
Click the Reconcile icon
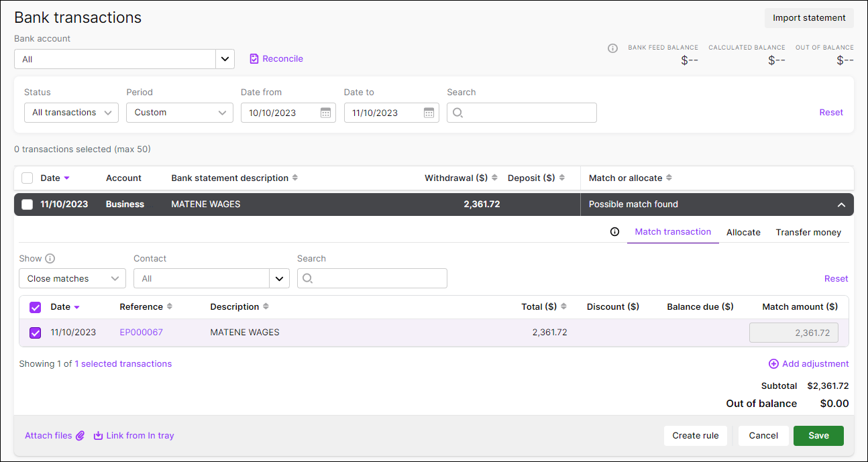254,59
